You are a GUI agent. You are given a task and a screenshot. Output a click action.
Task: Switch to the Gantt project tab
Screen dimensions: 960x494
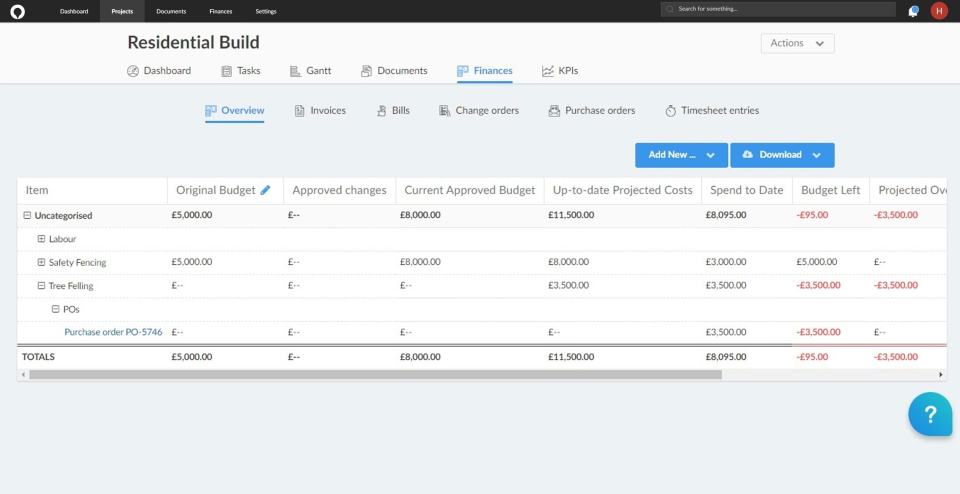[x=310, y=71]
